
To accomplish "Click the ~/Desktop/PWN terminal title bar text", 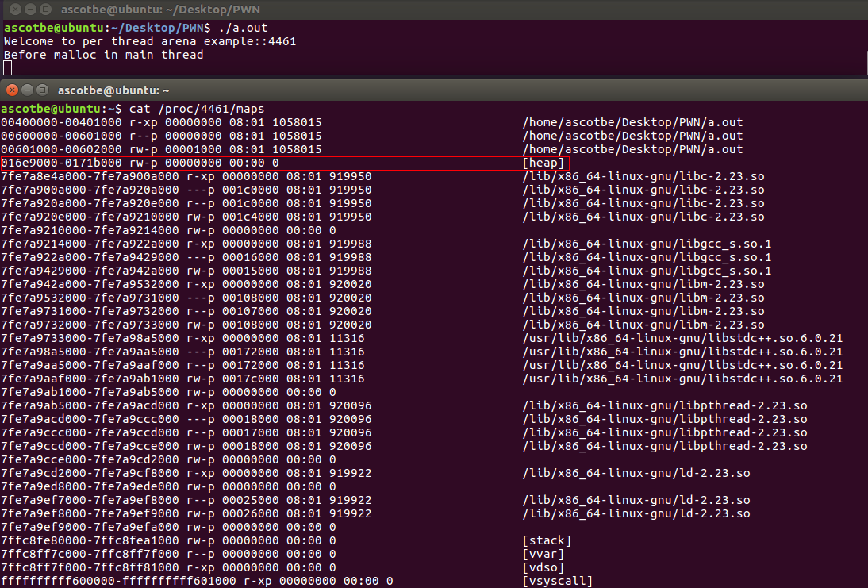I will tap(160, 10).
